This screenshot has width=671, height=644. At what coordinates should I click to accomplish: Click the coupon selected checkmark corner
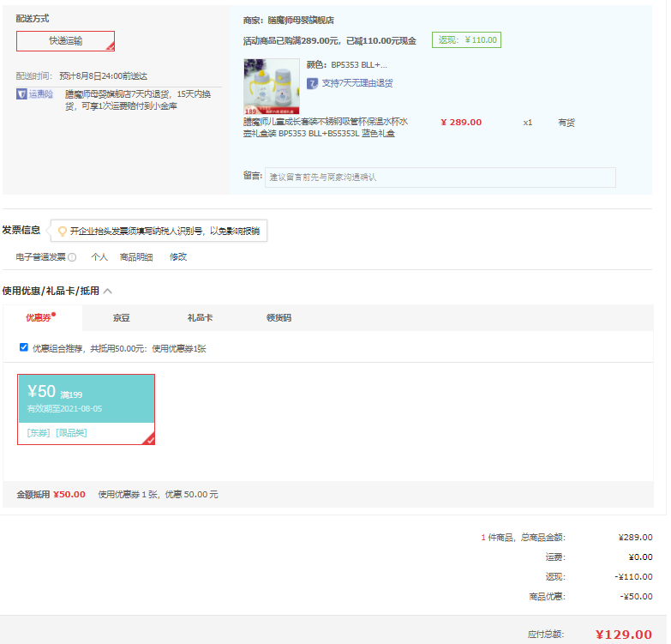click(x=148, y=439)
